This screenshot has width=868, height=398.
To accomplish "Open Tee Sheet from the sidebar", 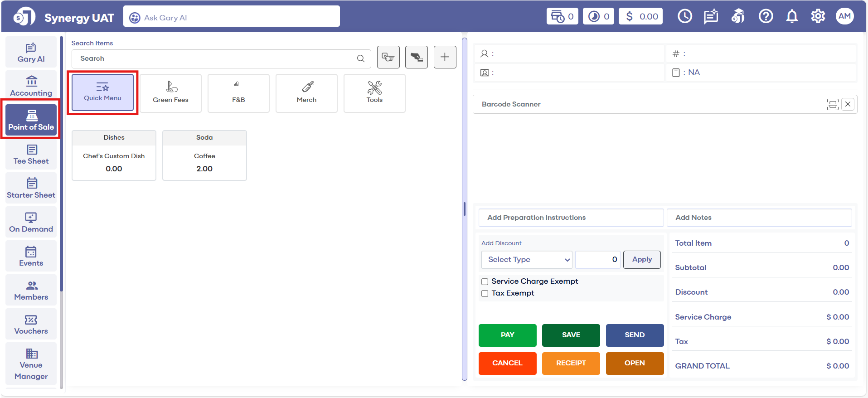I will (x=31, y=155).
